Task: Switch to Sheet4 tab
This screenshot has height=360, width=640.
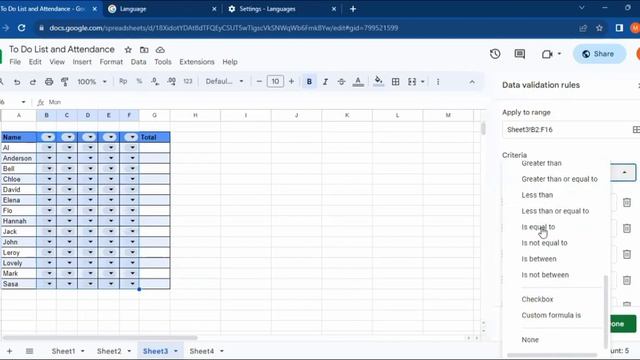Action: click(x=202, y=351)
